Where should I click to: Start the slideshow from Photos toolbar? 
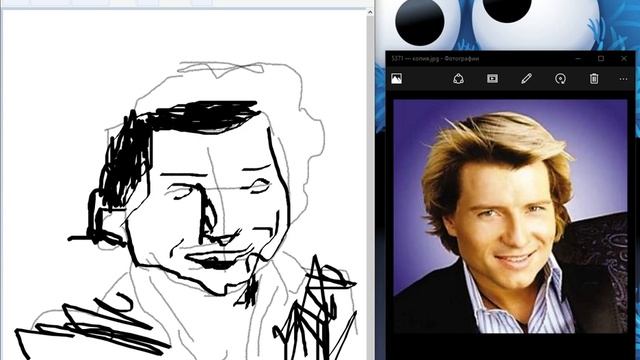(x=492, y=78)
